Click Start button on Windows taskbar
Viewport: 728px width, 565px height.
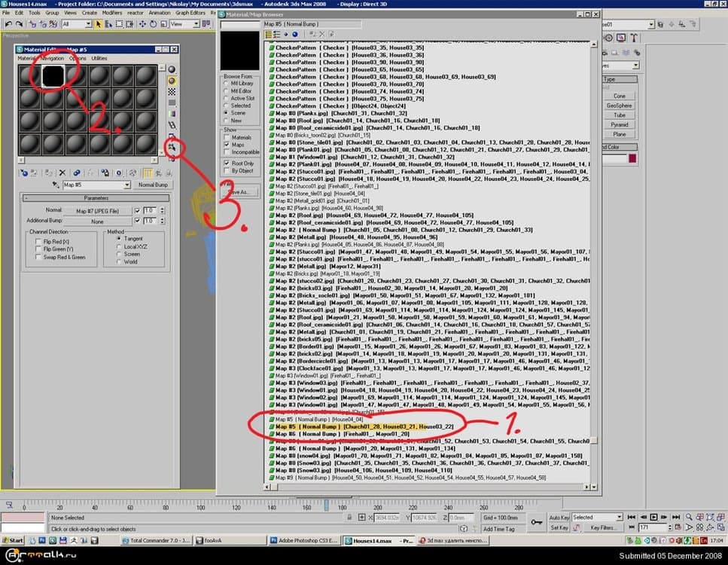(13, 540)
